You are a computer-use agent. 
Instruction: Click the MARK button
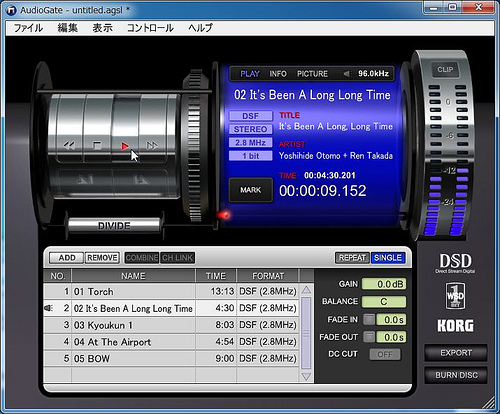251,190
